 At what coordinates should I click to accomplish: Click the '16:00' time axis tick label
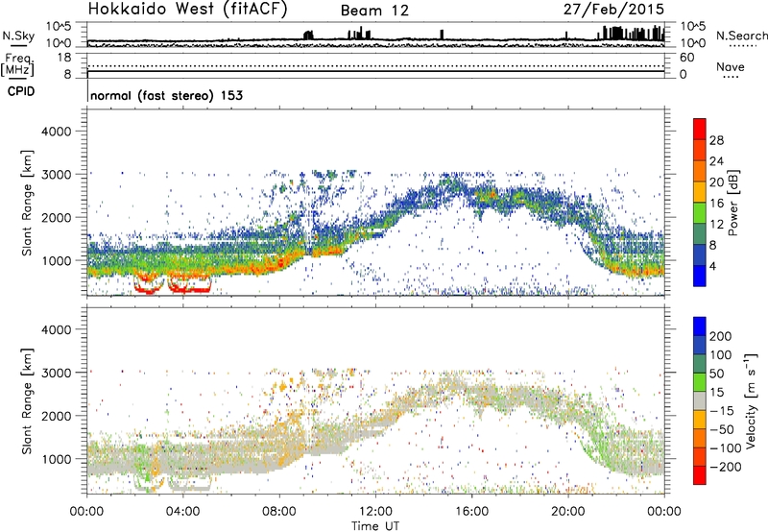tap(471, 512)
